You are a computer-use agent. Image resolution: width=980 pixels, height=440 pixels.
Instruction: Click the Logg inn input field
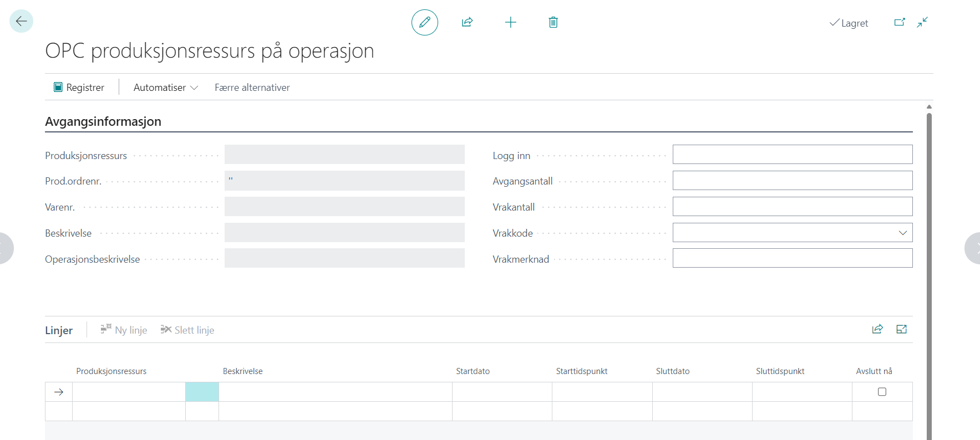[792, 155]
